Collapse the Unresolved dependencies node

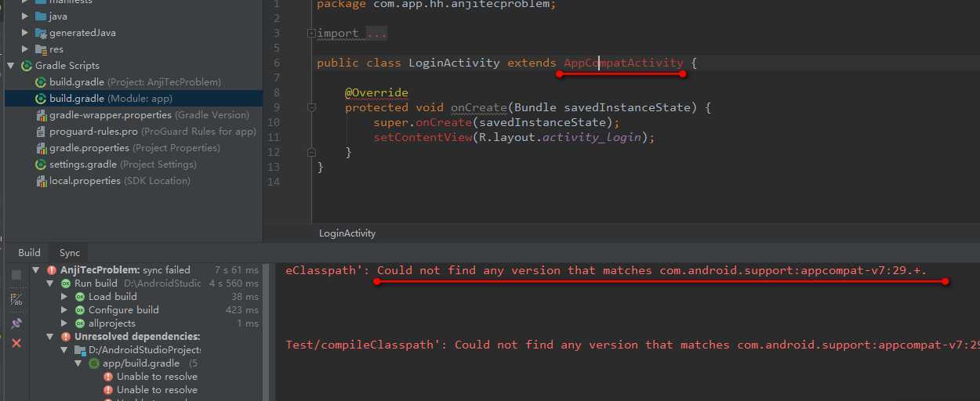[x=51, y=337]
